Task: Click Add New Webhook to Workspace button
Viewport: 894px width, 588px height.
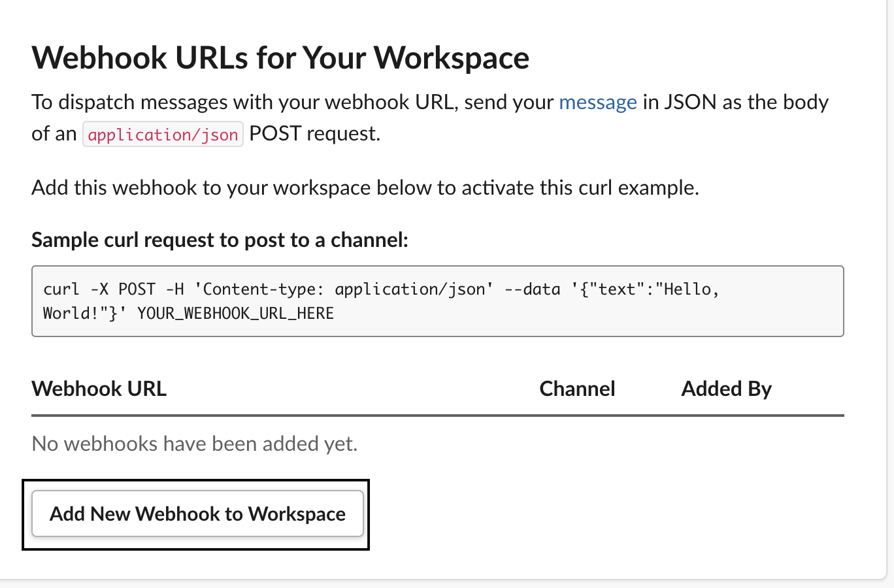Action: pyautogui.click(x=197, y=514)
